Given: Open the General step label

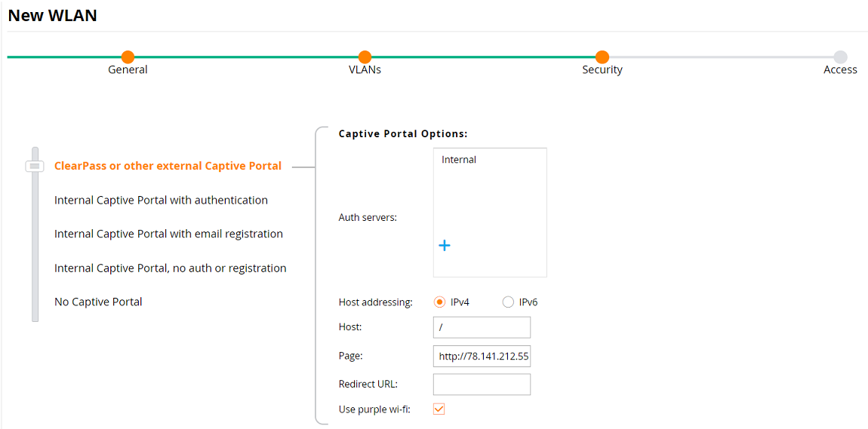Looking at the screenshot, I should [x=128, y=70].
